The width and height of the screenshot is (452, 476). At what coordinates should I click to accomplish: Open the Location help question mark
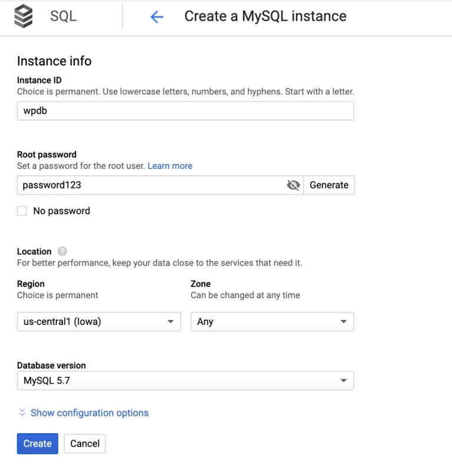pyautogui.click(x=62, y=251)
